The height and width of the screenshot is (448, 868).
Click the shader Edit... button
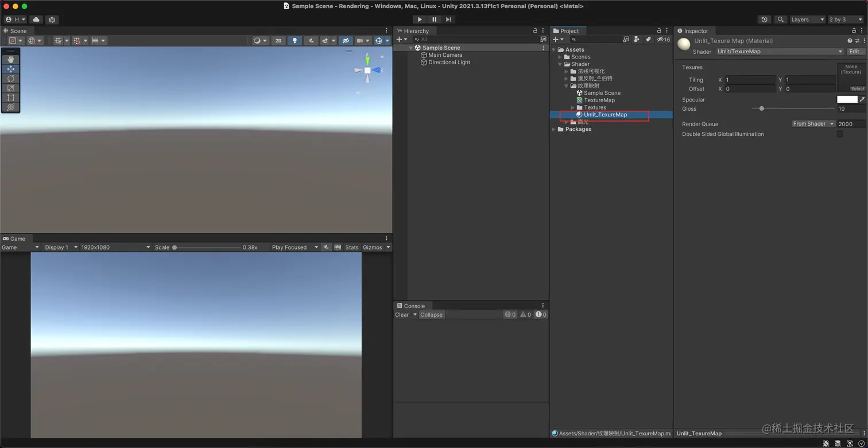856,52
